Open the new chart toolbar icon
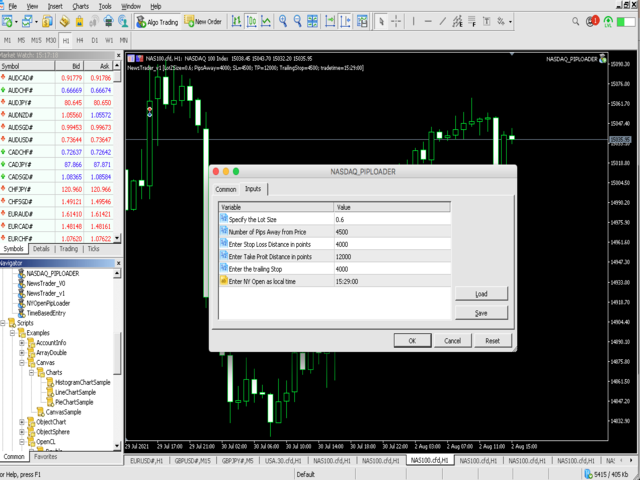 [7, 21]
